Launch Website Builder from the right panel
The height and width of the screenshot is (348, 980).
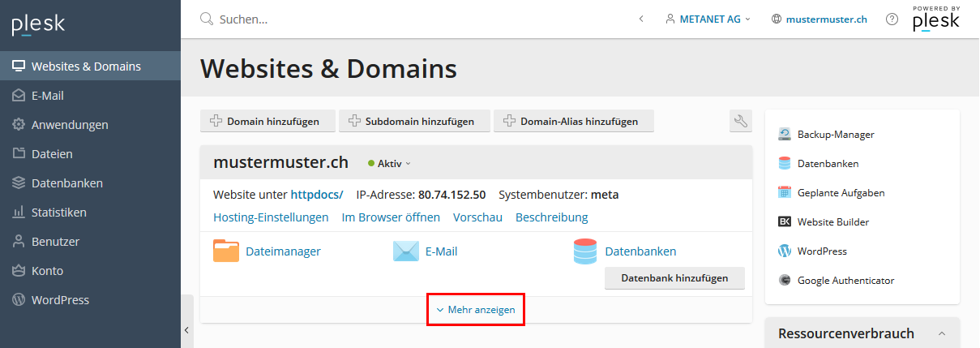coord(832,222)
